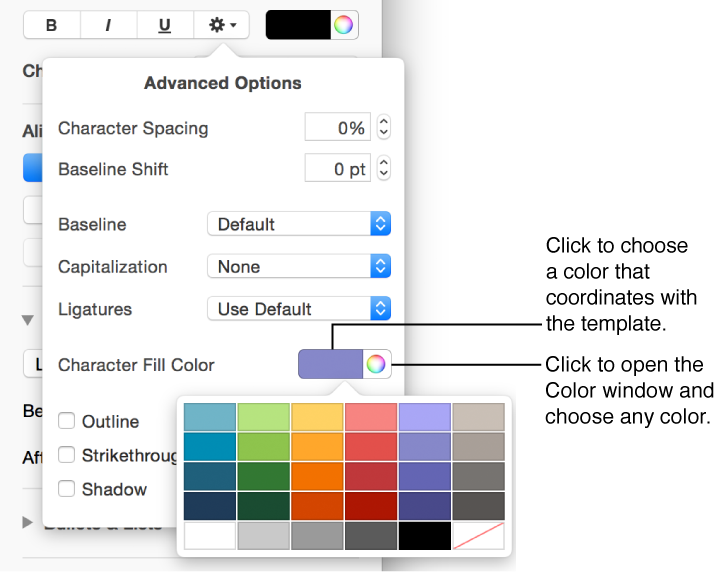Enable the Outline checkbox
This screenshot has width=720, height=572.
tap(67, 421)
